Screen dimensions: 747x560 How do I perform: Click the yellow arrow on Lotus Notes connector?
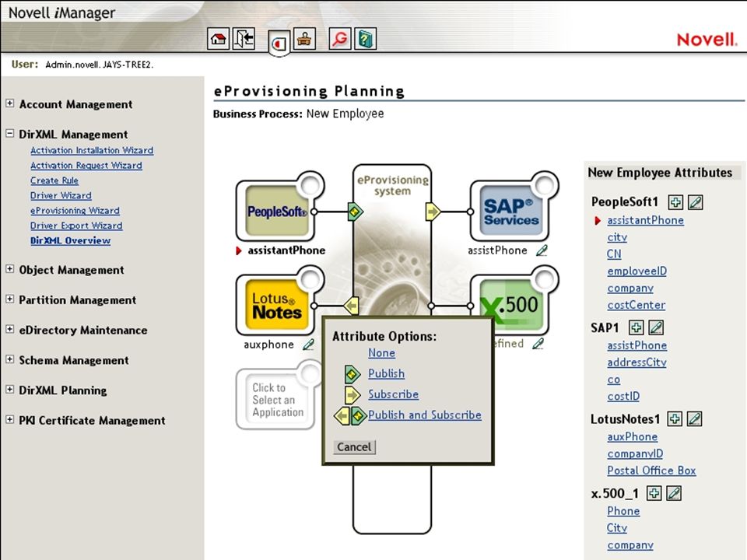click(x=352, y=306)
